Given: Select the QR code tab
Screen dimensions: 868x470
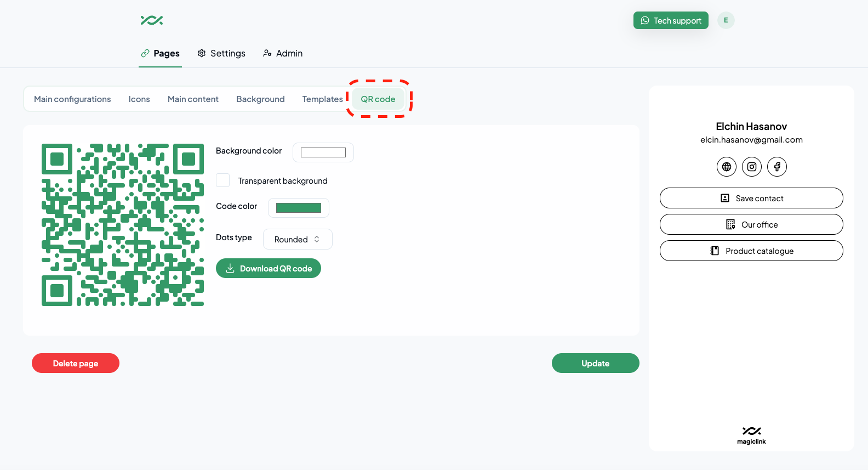Looking at the screenshot, I should 378,99.
